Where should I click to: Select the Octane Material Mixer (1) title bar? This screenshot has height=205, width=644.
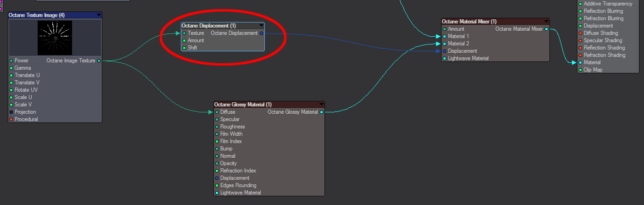(495, 22)
